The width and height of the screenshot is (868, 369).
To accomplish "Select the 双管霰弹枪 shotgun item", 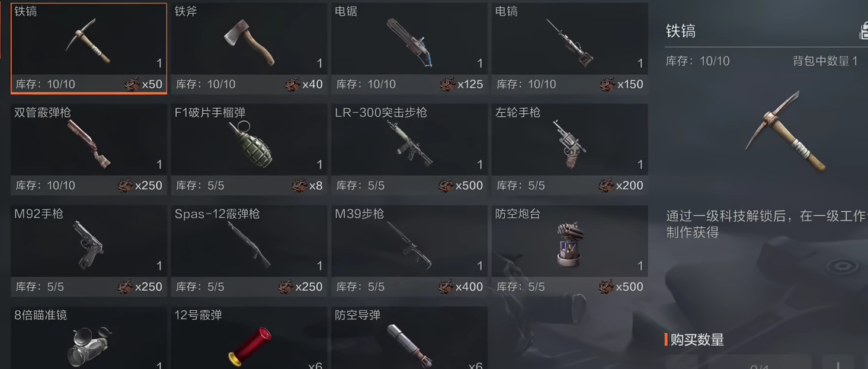I will point(89,149).
